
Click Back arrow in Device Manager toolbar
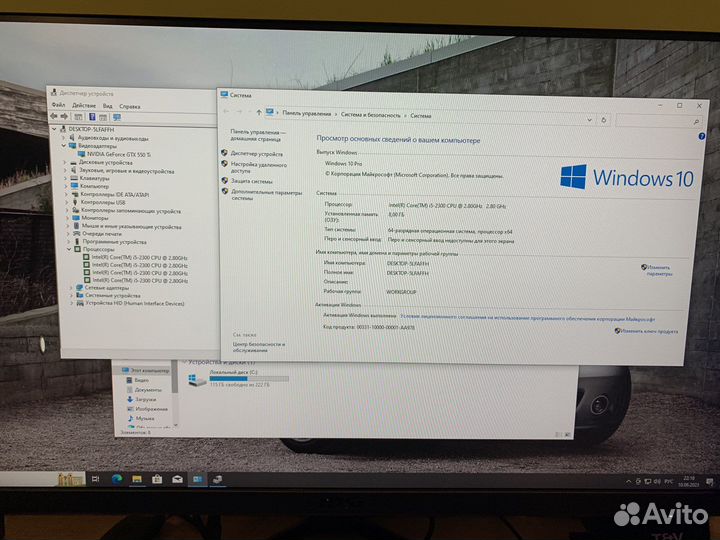[x=54, y=117]
